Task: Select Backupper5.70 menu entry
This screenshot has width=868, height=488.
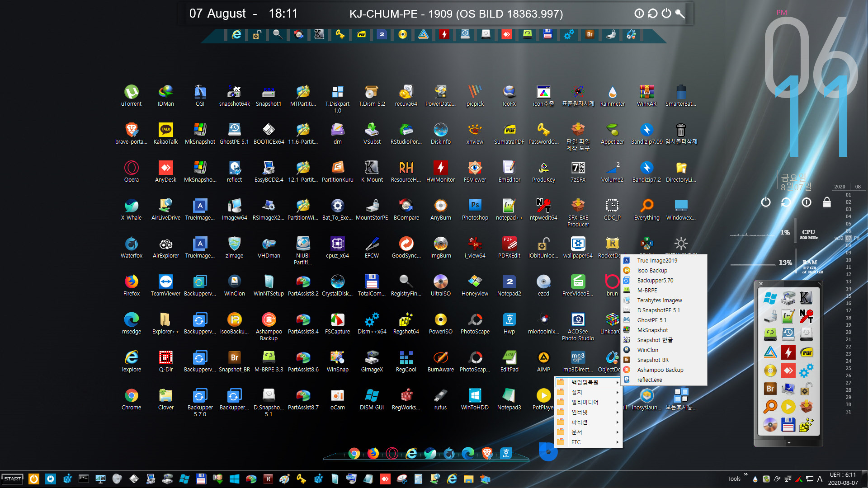Action: [664, 281]
